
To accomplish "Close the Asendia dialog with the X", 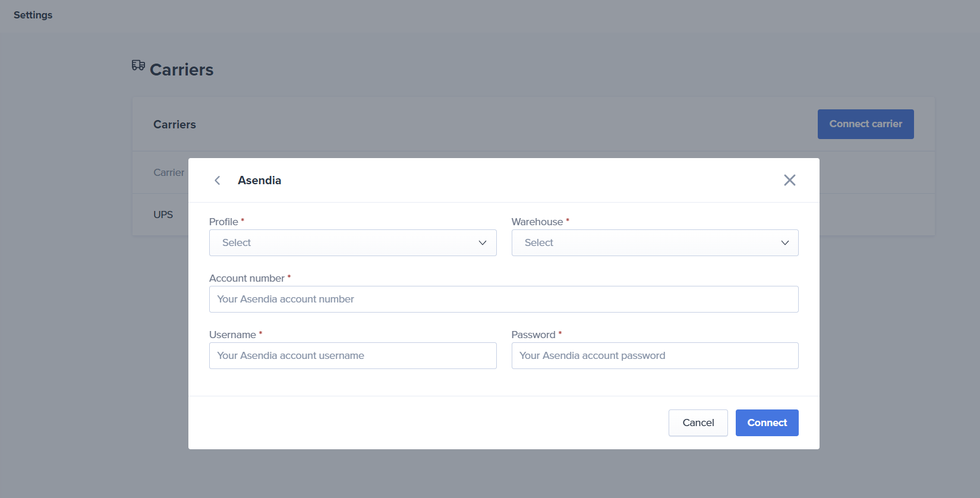I will click(x=789, y=180).
